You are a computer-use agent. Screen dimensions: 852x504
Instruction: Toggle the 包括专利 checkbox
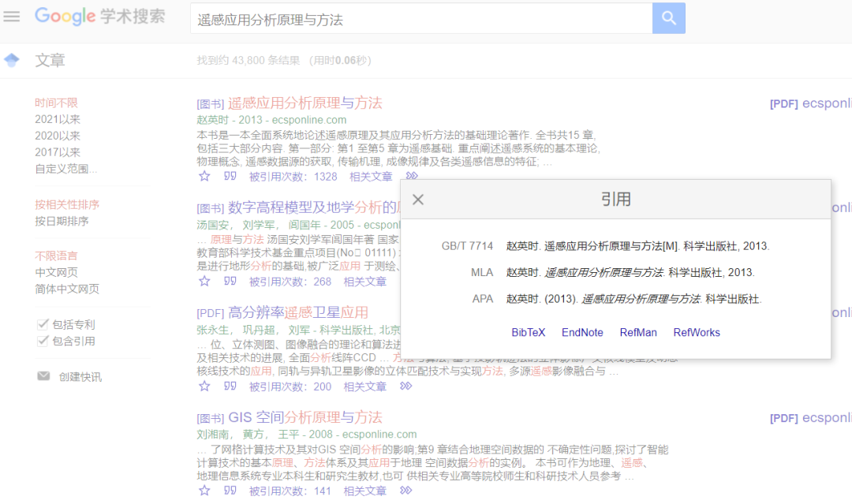[43, 324]
